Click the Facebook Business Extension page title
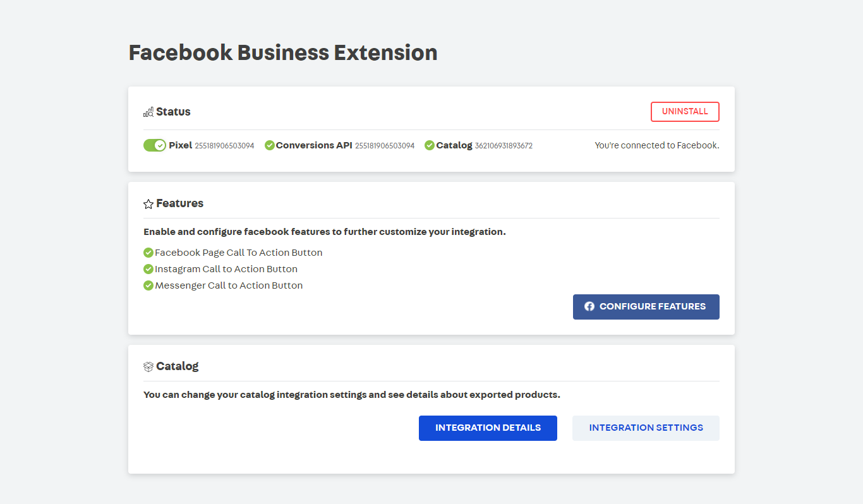The height and width of the screenshot is (504, 863). (x=283, y=52)
